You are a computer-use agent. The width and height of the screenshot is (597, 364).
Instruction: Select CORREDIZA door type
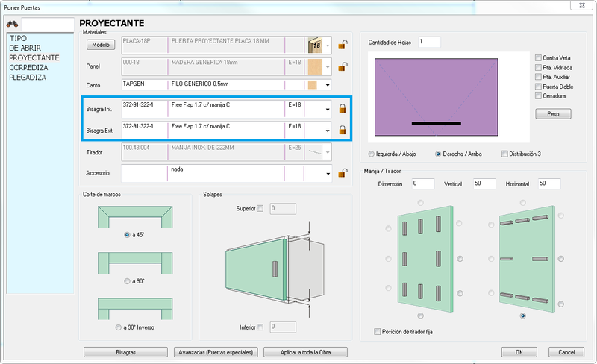[x=28, y=67]
